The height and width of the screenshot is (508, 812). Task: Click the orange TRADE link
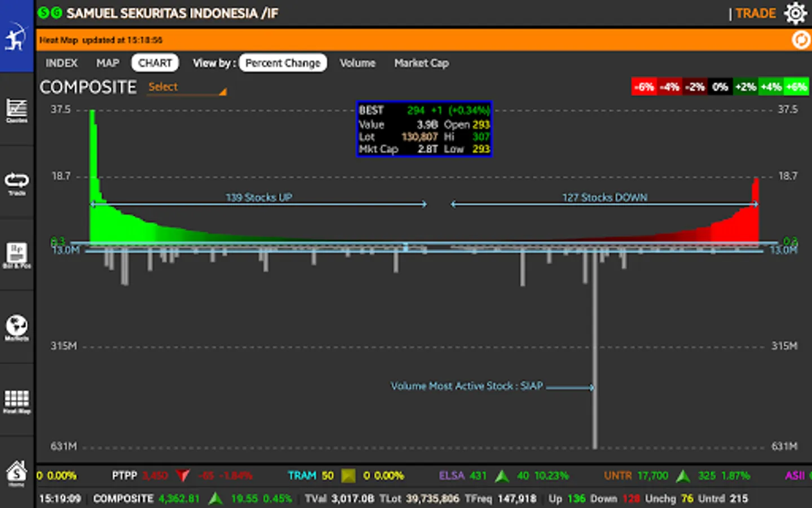756,13
